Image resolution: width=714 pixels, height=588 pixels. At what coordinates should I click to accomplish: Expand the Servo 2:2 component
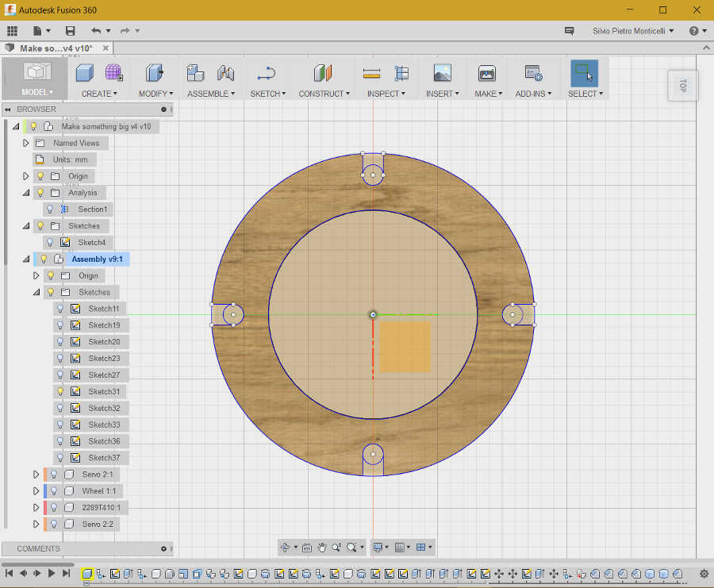(36, 525)
